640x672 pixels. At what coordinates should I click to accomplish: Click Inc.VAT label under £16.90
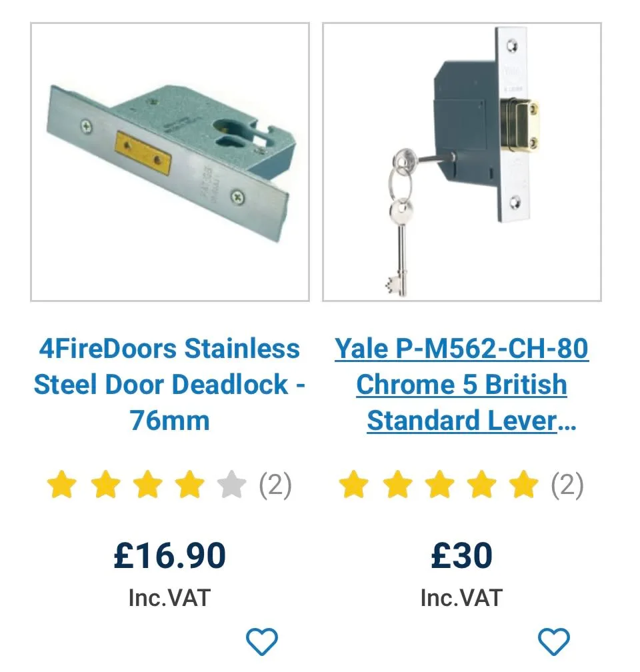pyautogui.click(x=170, y=597)
